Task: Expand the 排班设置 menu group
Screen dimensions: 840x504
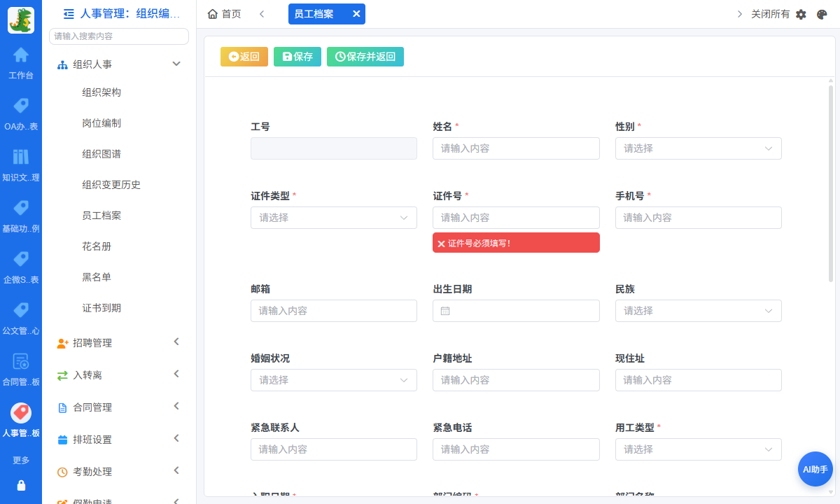Action: (x=176, y=438)
